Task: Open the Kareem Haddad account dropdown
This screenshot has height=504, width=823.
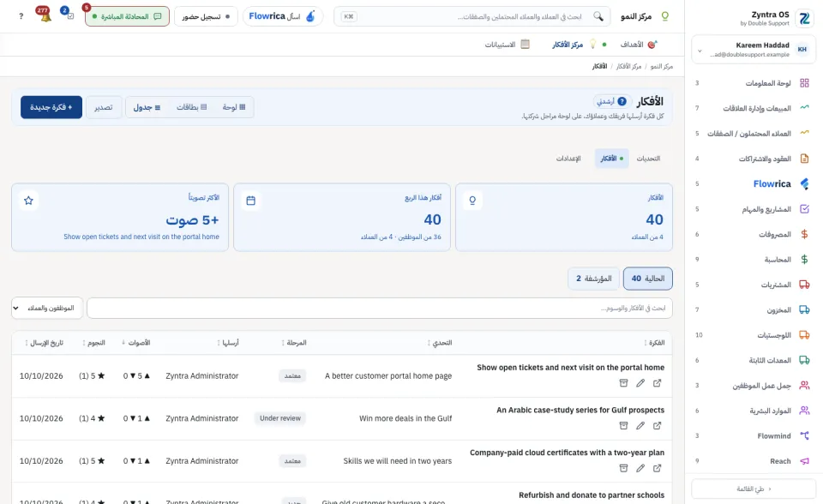Action: [x=754, y=50]
